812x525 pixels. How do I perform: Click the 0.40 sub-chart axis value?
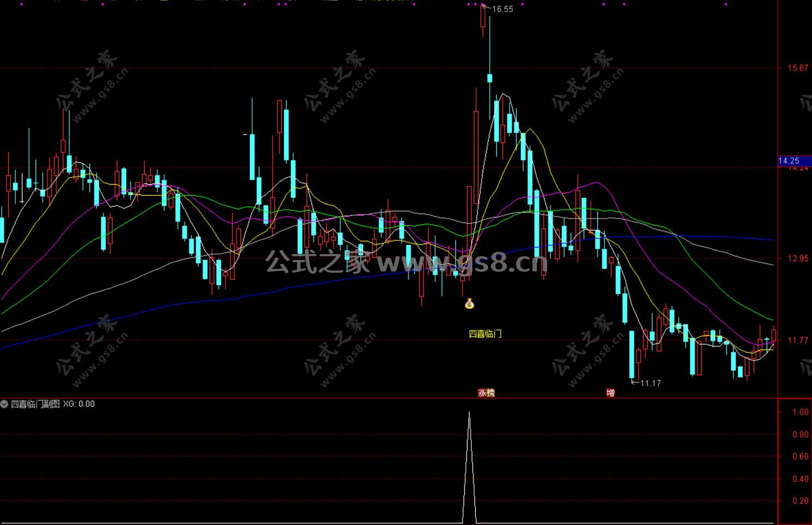801,479
